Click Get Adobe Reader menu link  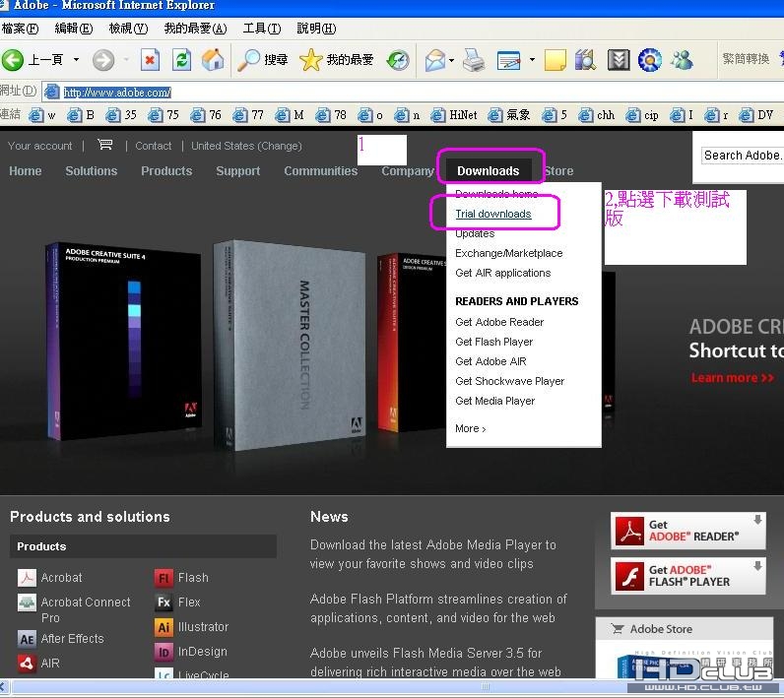tap(499, 322)
